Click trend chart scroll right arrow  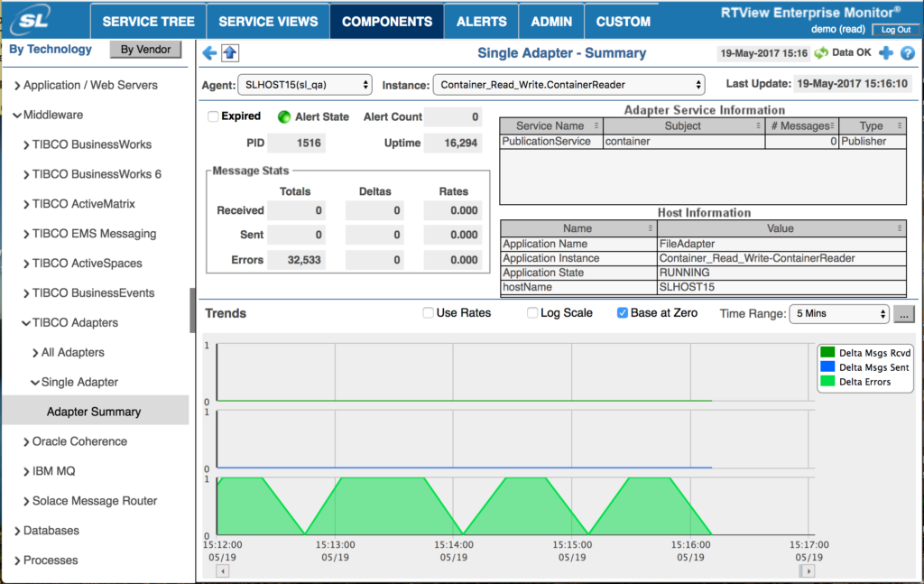(x=808, y=571)
